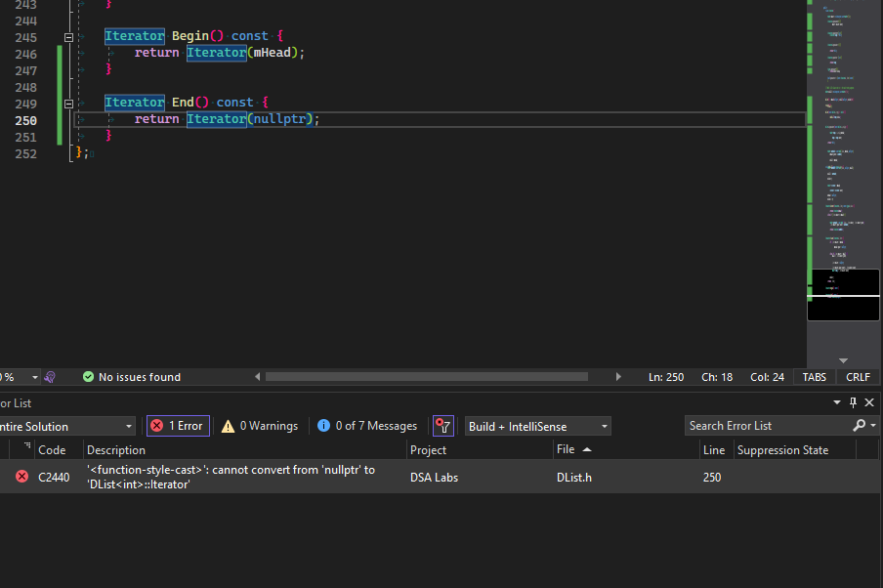Open the Build + IntelliSense dropdown
This screenshot has height=588, width=883.
coord(604,426)
